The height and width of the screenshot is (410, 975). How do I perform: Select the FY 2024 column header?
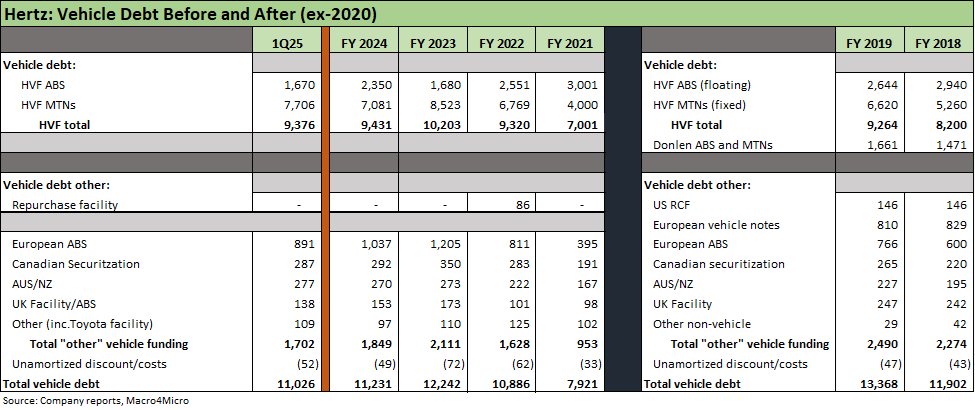(x=364, y=44)
